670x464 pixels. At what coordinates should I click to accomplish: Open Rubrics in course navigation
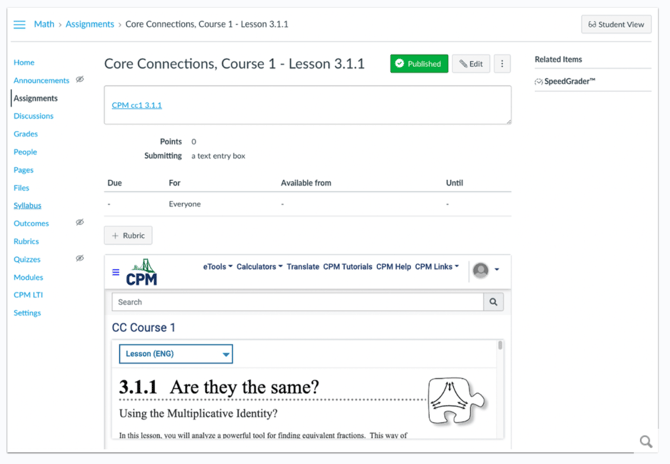[26, 241]
